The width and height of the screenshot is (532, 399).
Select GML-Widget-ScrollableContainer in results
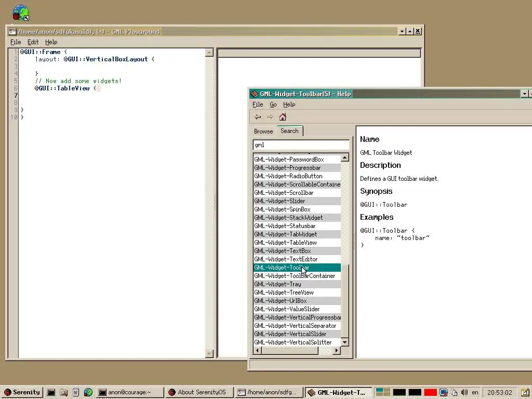(297, 184)
